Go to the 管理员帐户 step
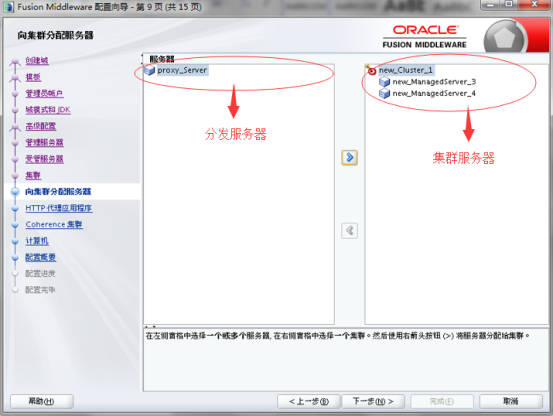The image size is (553, 416). point(44,93)
